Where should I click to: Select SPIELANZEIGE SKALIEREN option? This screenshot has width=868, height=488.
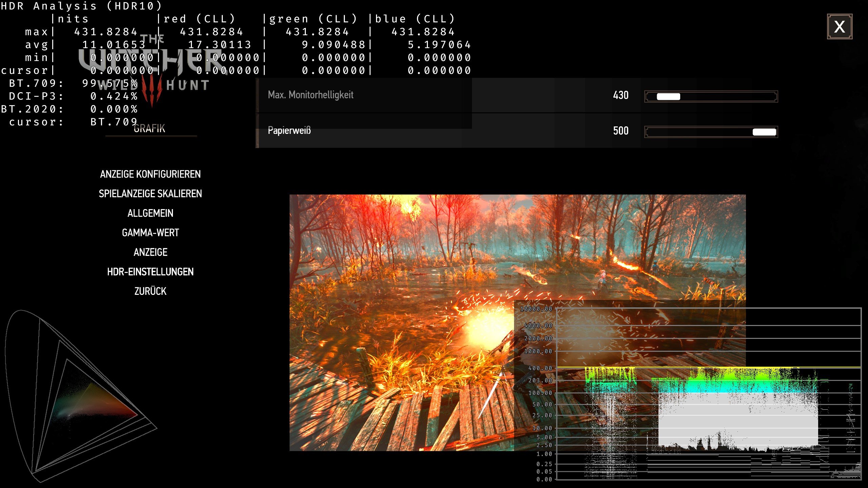click(x=150, y=194)
